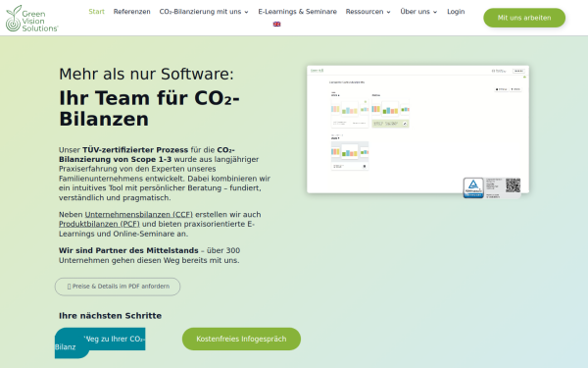This screenshot has width=588, height=368.
Task: Open the Ressourcen menu item
Action: coord(365,12)
